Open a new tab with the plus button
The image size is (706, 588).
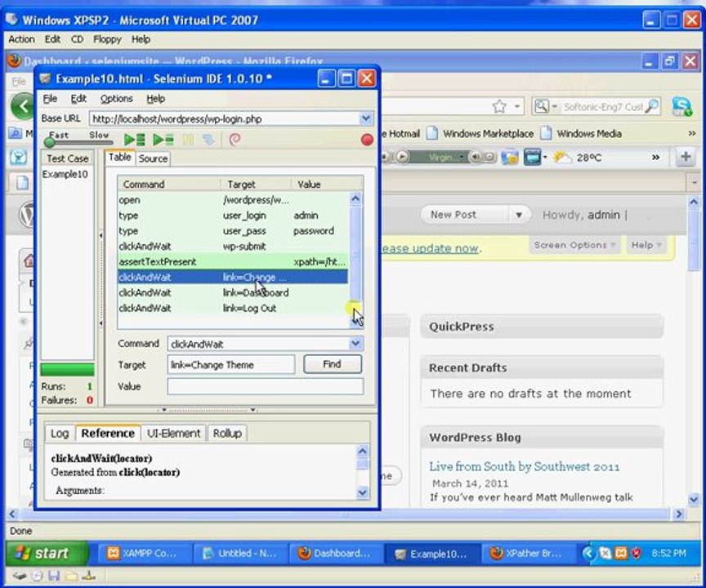click(686, 157)
